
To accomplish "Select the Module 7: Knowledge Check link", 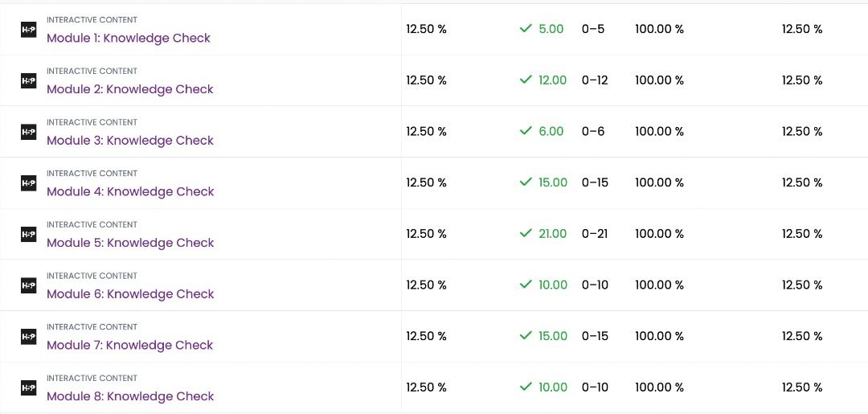I will (x=130, y=345).
